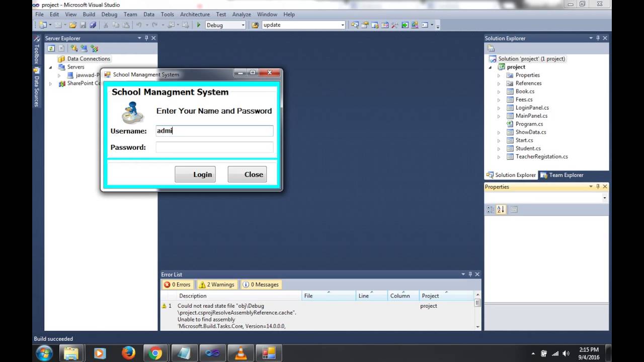Select Student.cs in Solution Explorer

(528, 148)
